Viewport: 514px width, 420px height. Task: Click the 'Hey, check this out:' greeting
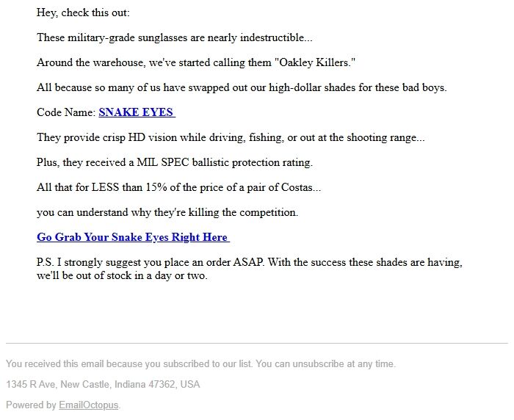tap(83, 12)
